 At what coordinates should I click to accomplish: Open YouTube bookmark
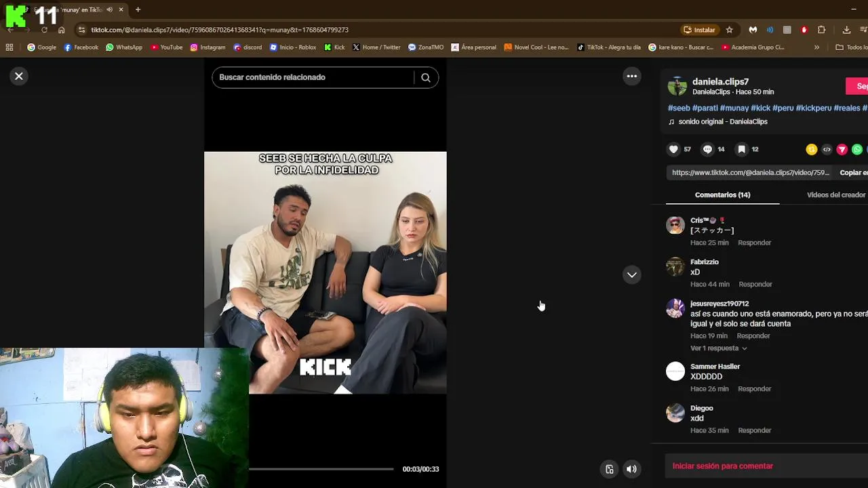[167, 47]
